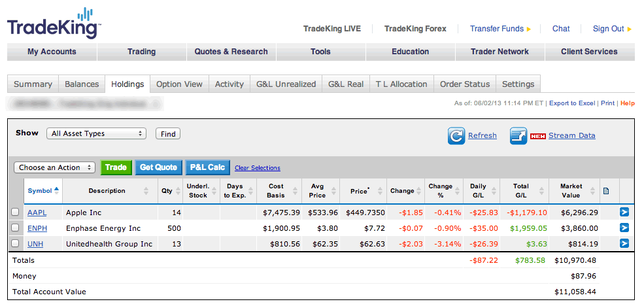Image resolution: width=644 pixels, height=306 pixels.
Task: Switch to the G&L Unrealized tab
Action: [x=286, y=84]
